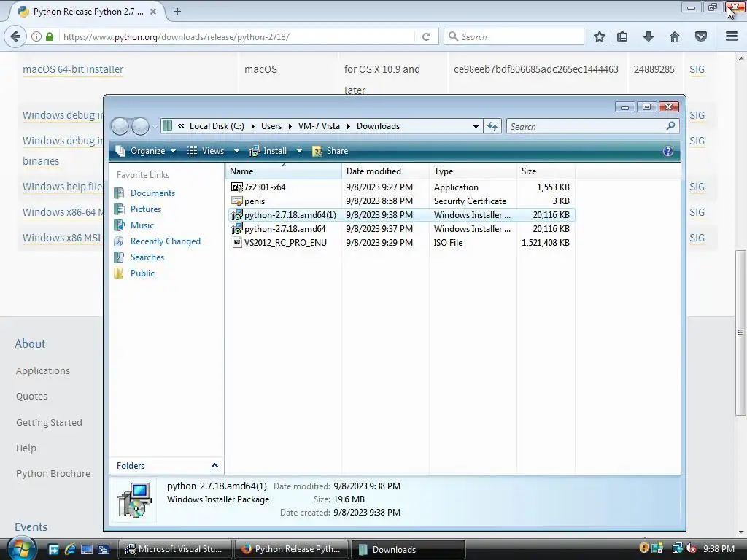Open the Install dropdown arrow
Screen dimensions: 747x560
[x=299, y=151]
